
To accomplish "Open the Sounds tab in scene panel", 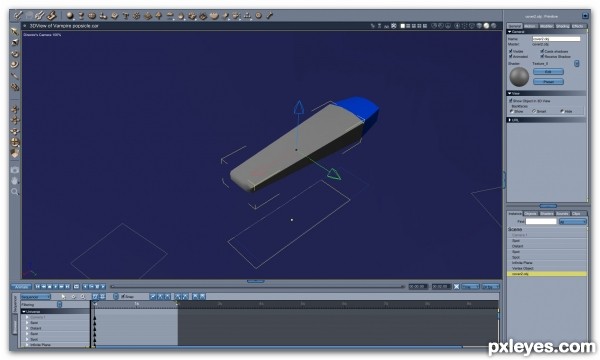I will click(562, 213).
